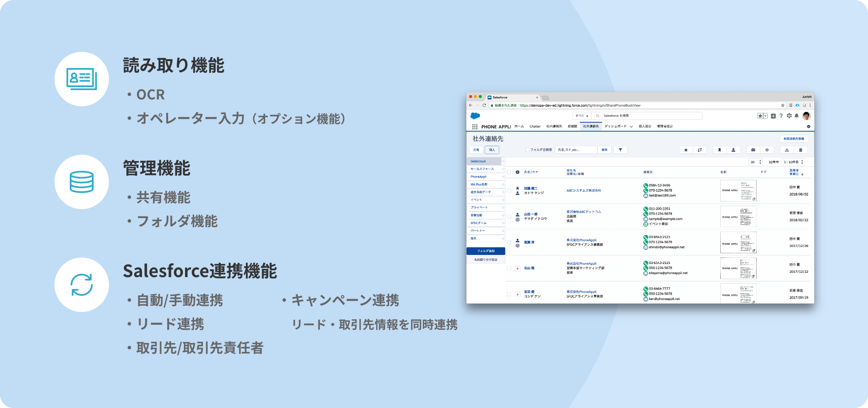The image size is (868, 408).
Task: Click the bookmark toolbar button
Action: coord(720,150)
